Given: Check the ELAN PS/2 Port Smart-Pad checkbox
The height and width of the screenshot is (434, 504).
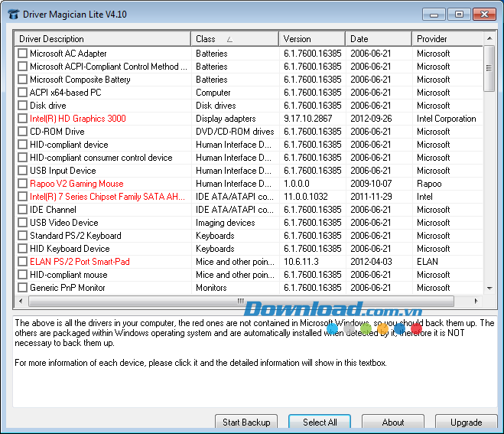Looking at the screenshot, I should click(22, 262).
